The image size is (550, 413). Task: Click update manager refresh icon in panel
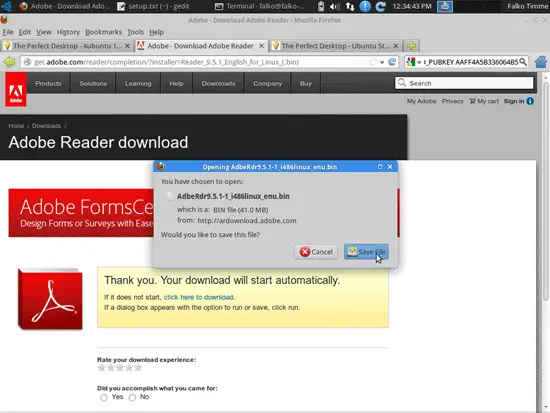pyautogui.click(x=380, y=6)
